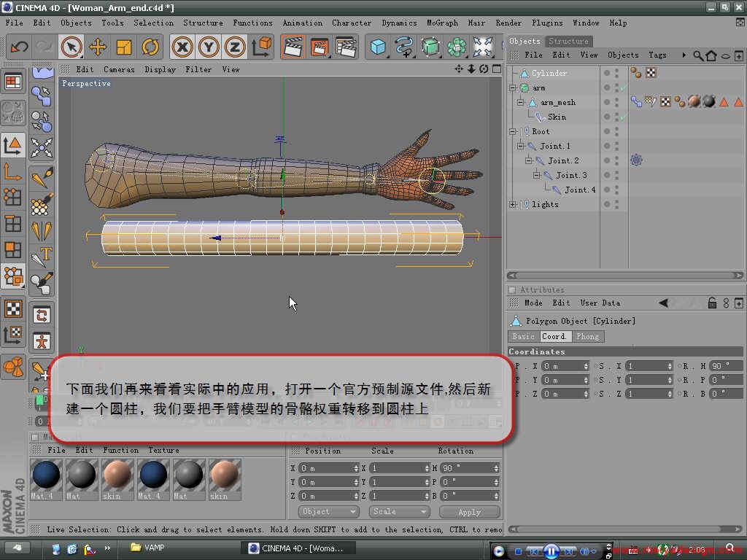Switch to Basic attribute tab
This screenshot has height=560, width=747.
(524, 337)
